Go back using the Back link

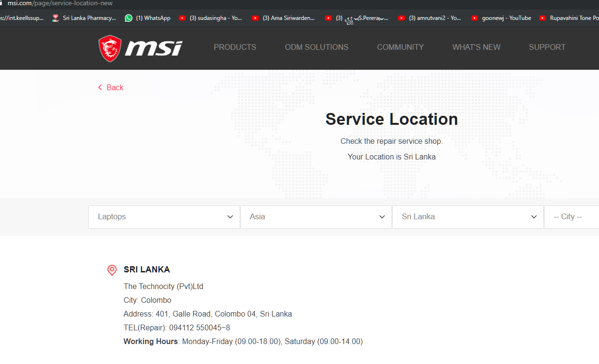(115, 87)
